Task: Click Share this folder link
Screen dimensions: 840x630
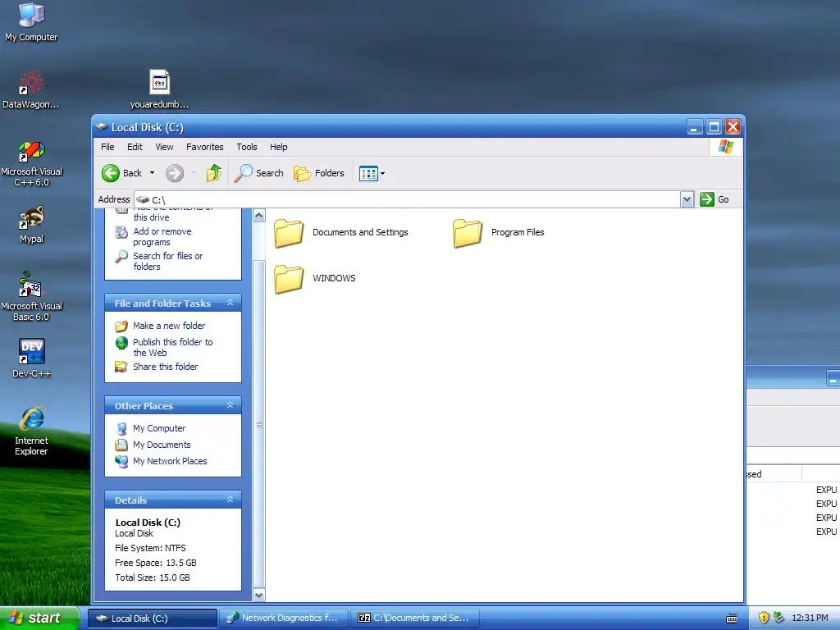Action: pos(165,367)
